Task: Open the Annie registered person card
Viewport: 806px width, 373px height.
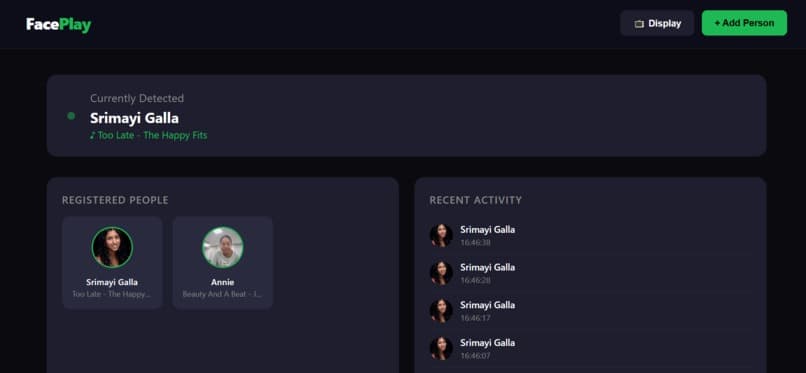Action: click(223, 263)
